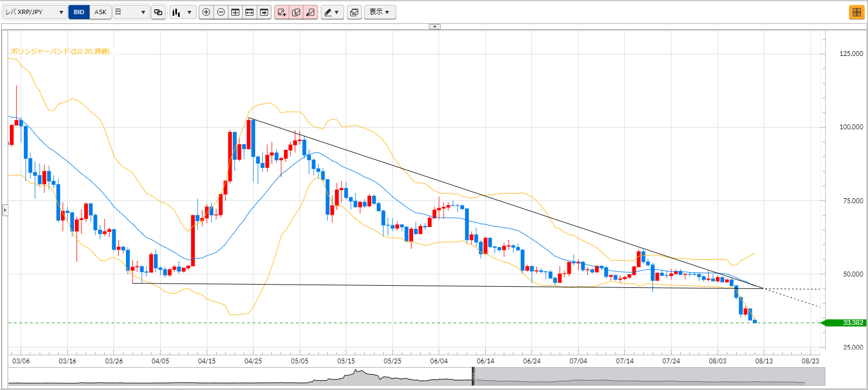The height and width of the screenshot is (390, 868).
Task: Collapse the toolbar with top arrow handle
Action: pos(435,26)
